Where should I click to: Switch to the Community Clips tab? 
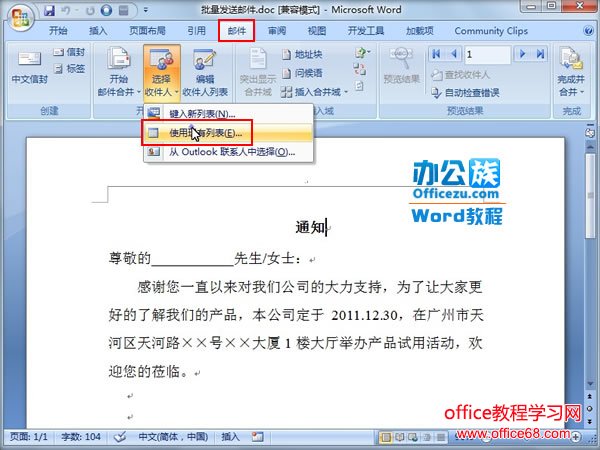tap(491, 31)
